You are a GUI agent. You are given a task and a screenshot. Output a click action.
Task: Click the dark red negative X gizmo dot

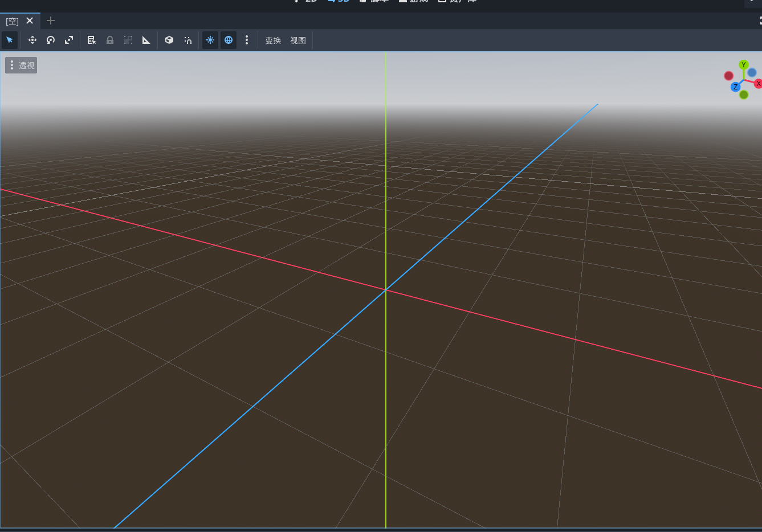[728, 76]
